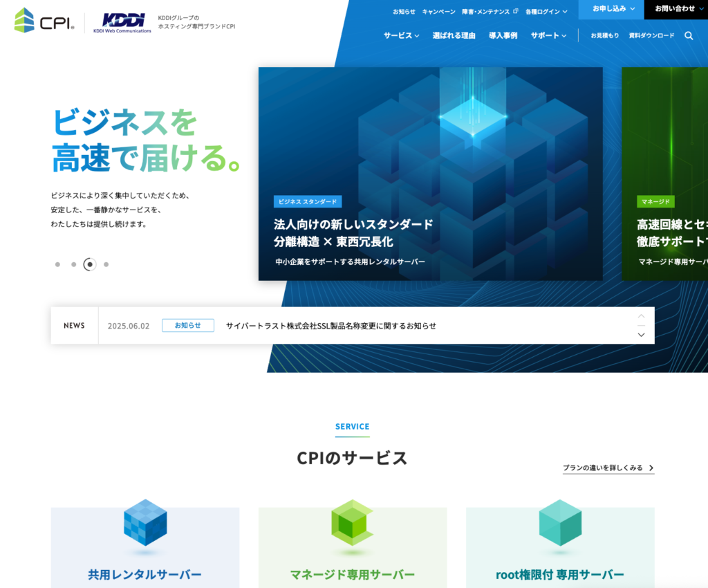The image size is (708, 588).
Task: Select the first carousel slide dot
Action: tap(57, 264)
